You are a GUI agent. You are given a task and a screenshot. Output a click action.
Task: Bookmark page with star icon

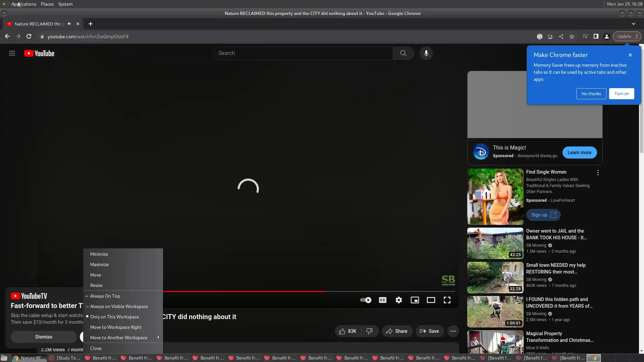[572, 37]
